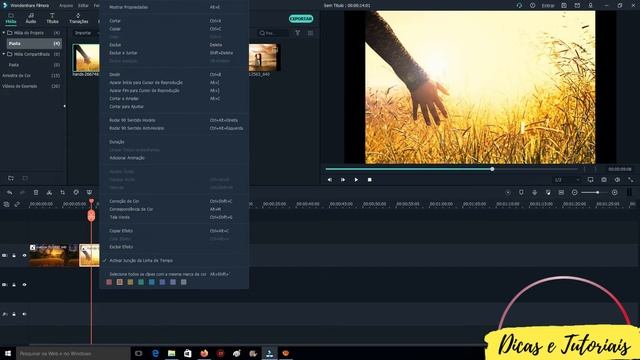Open Microsoft Store from the taskbar

pyautogui.click(x=188, y=353)
